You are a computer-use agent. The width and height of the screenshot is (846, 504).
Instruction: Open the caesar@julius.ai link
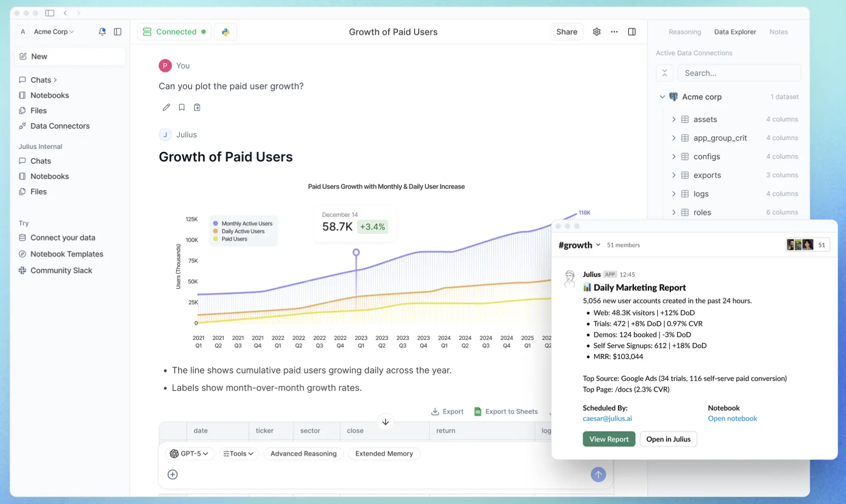coord(607,418)
